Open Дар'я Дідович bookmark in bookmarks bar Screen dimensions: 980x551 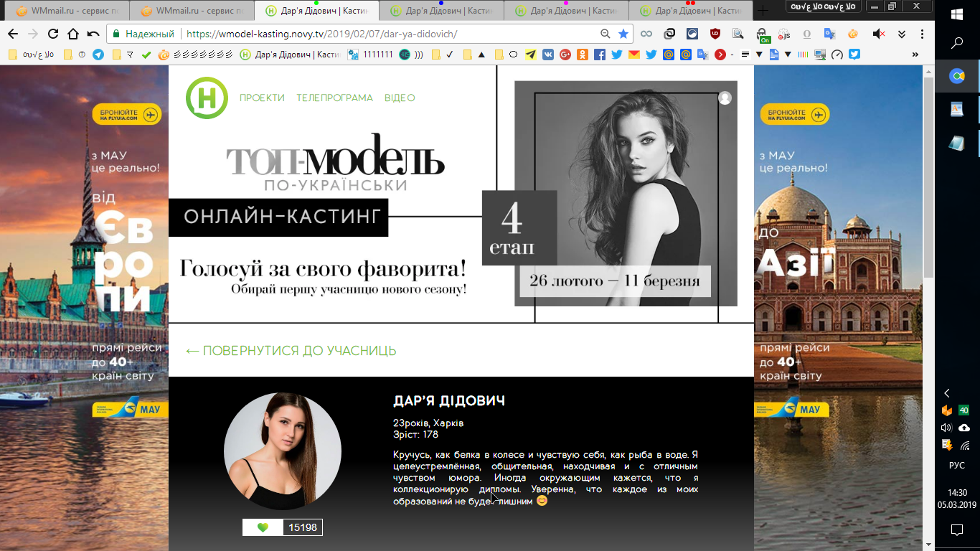click(x=290, y=55)
